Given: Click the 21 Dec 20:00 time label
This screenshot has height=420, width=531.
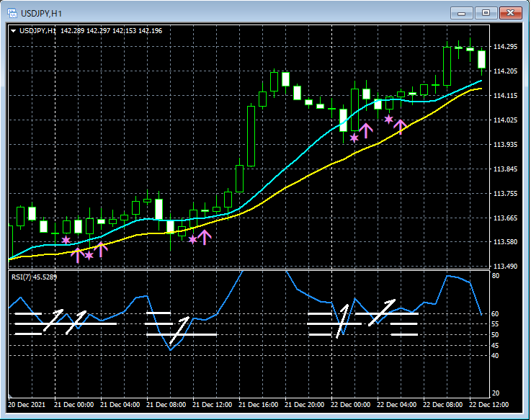Looking at the screenshot, I should pyautogui.click(x=304, y=405).
